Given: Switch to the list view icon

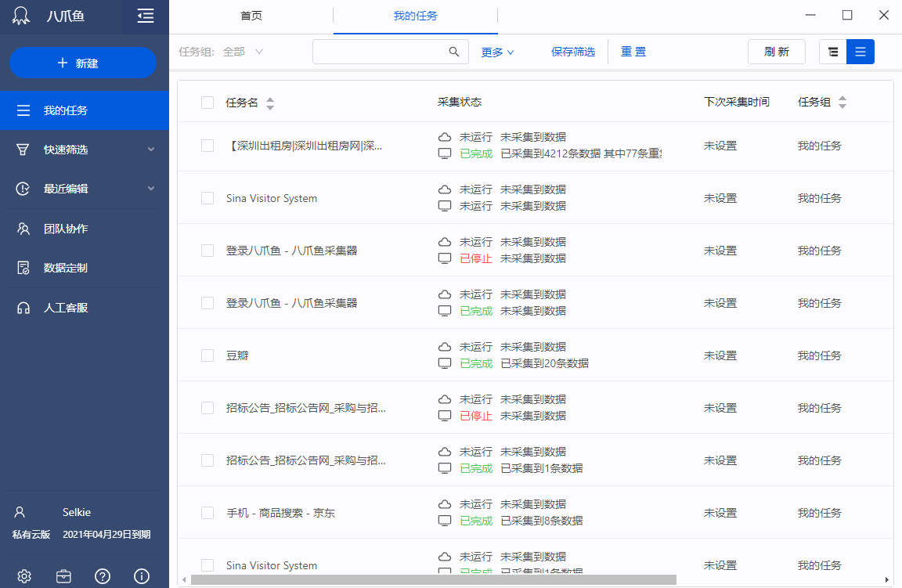Looking at the screenshot, I should 861,52.
